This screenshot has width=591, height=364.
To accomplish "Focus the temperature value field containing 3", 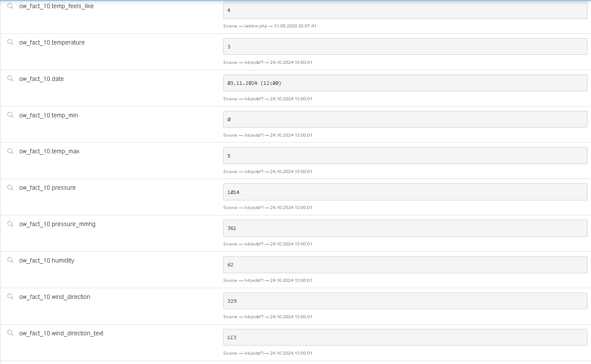I will 405,47.
